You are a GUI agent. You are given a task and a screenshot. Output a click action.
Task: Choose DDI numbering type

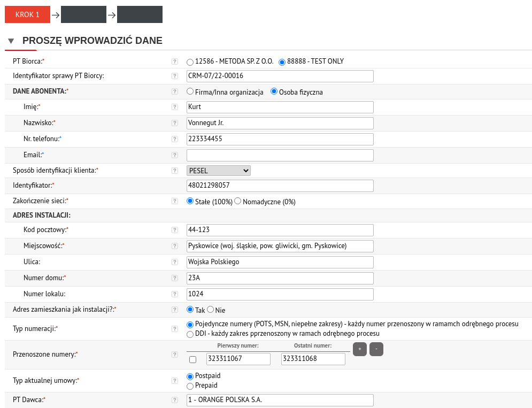pyautogui.click(x=190, y=334)
